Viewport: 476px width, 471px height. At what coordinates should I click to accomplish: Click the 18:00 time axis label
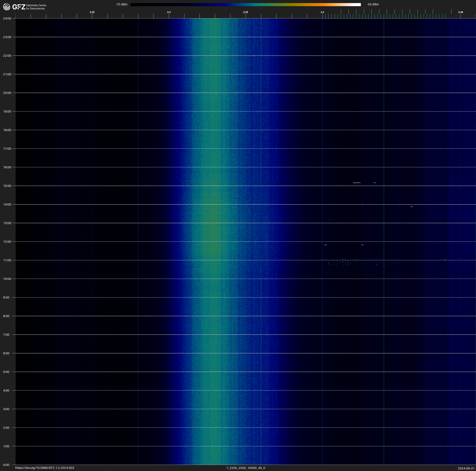[x=7, y=130]
